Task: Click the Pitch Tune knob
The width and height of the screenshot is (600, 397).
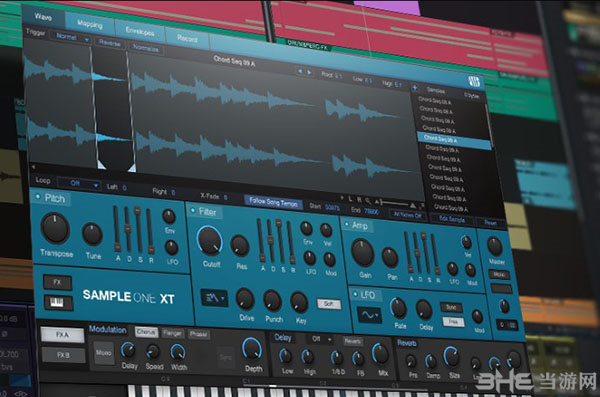Action: pos(92,234)
